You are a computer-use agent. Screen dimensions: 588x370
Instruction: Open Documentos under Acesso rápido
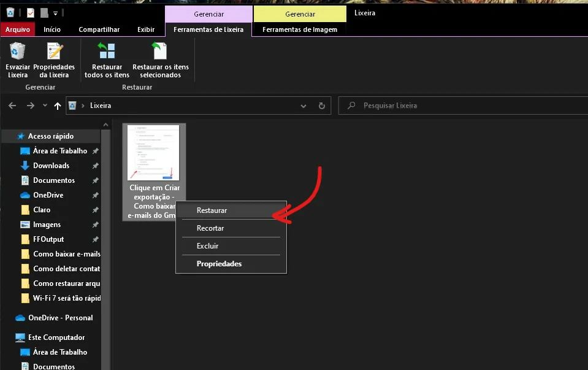pos(54,180)
